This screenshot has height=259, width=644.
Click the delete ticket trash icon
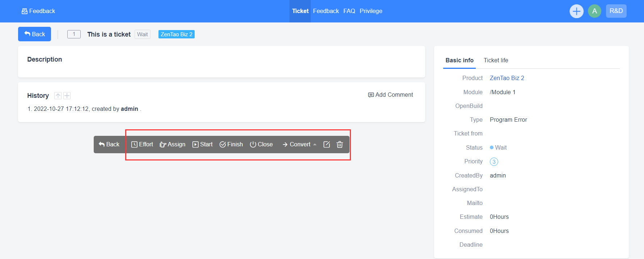(x=339, y=145)
